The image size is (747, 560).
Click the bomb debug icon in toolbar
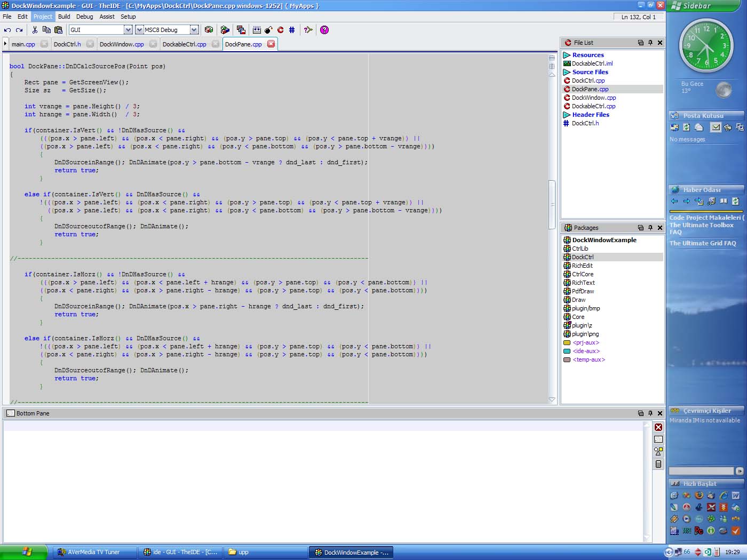click(x=268, y=30)
